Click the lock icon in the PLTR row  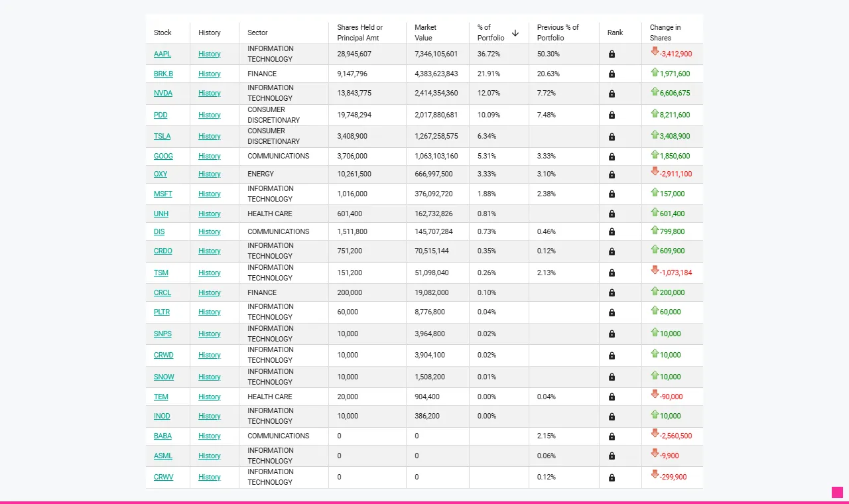(612, 312)
